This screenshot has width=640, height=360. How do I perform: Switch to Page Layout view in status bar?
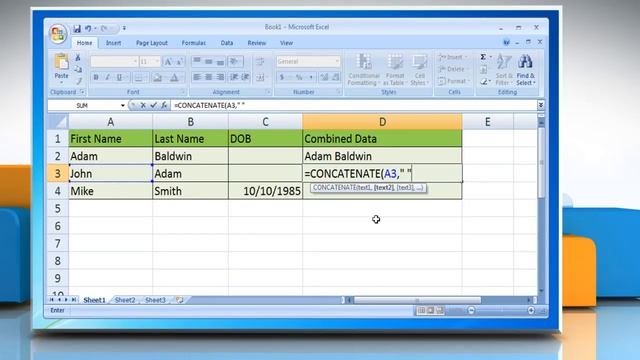point(430,311)
